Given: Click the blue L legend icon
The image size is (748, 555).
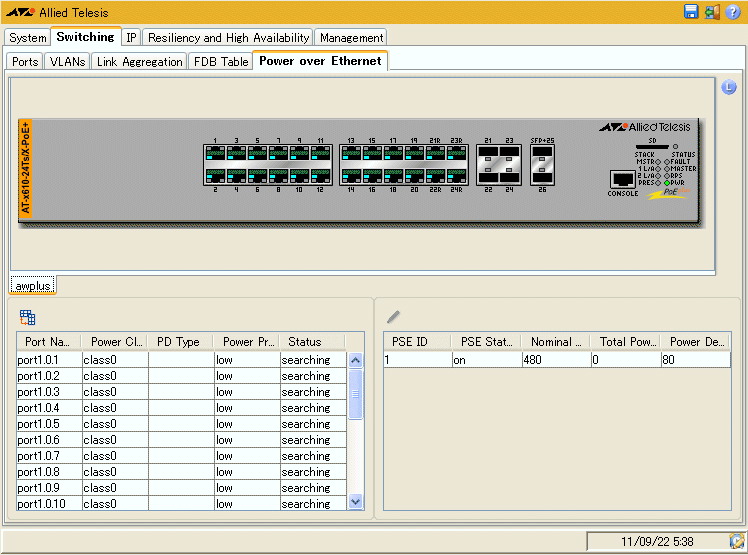Looking at the screenshot, I should point(728,87).
